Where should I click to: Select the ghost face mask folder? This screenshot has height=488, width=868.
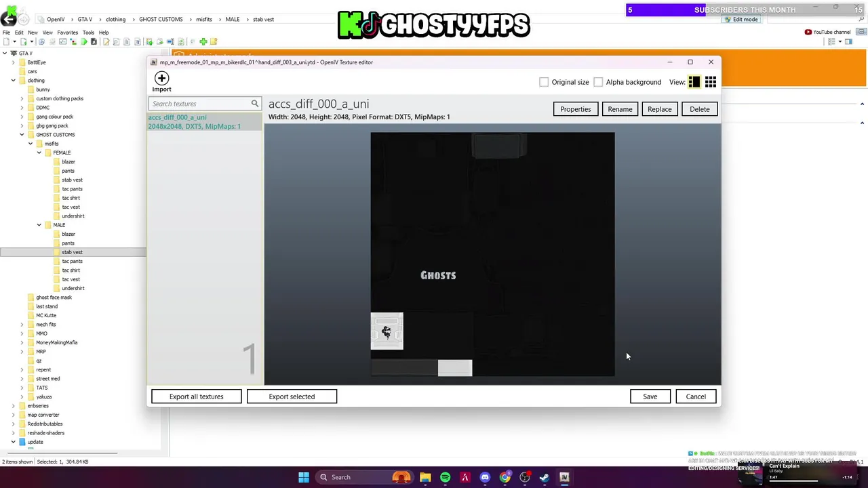point(54,298)
